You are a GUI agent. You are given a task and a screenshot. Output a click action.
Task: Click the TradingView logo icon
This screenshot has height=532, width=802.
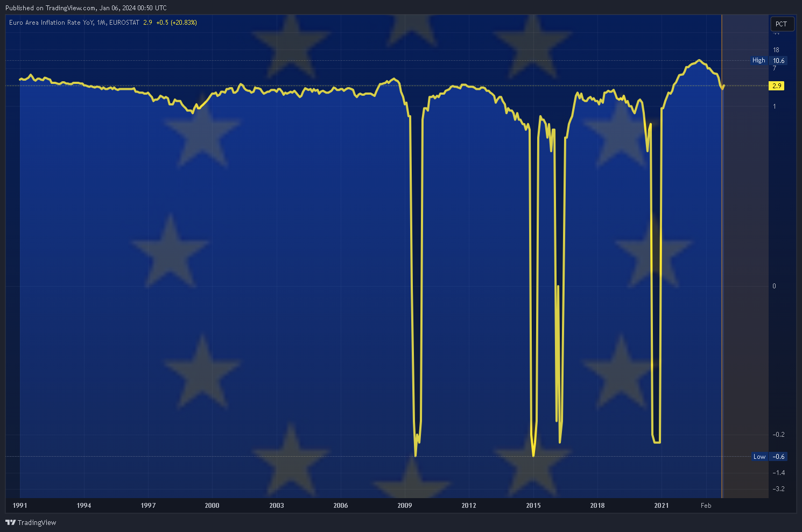tap(10, 522)
